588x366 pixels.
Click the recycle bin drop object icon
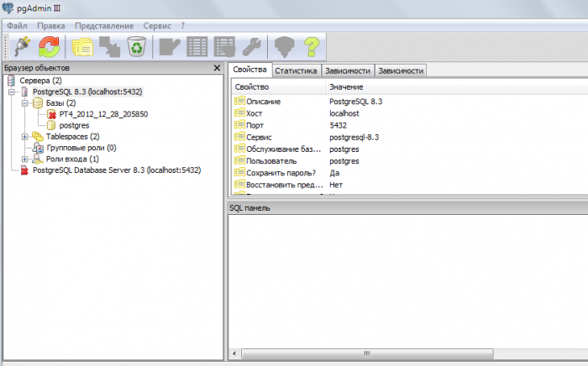click(x=136, y=47)
